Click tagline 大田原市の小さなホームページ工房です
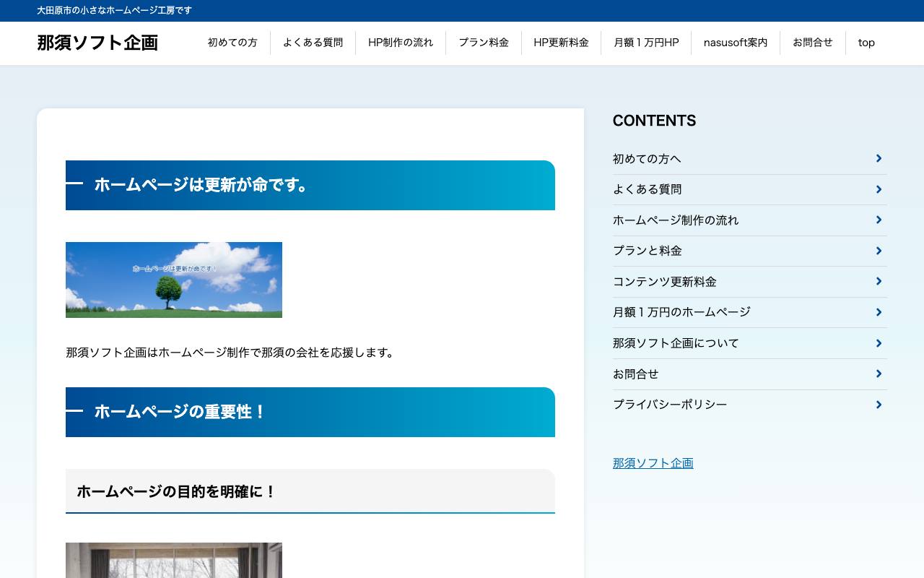 (114, 10)
